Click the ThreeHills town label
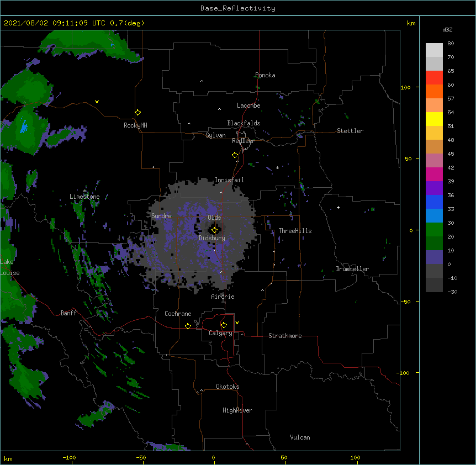This screenshot has height=465, width=476. coord(295,231)
